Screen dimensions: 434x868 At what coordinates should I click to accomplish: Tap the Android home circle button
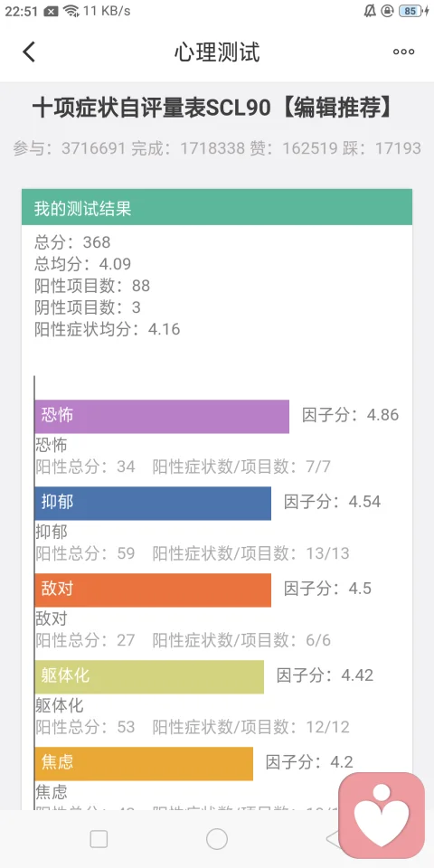pos(217,839)
